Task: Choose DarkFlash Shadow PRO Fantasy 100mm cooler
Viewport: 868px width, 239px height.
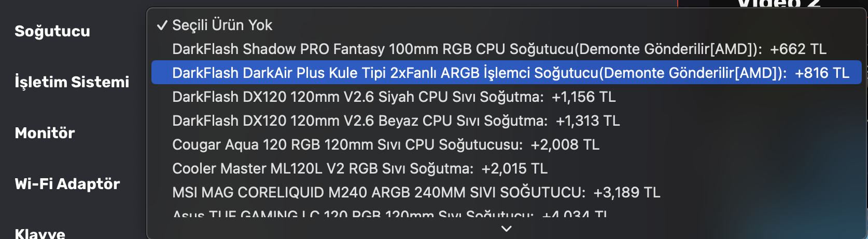Action: click(467, 49)
